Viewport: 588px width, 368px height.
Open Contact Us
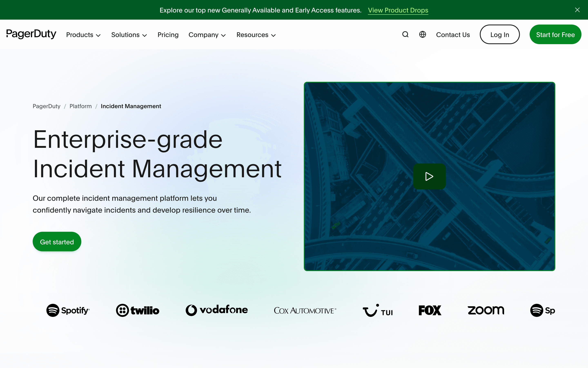click(x=453, y=35)
